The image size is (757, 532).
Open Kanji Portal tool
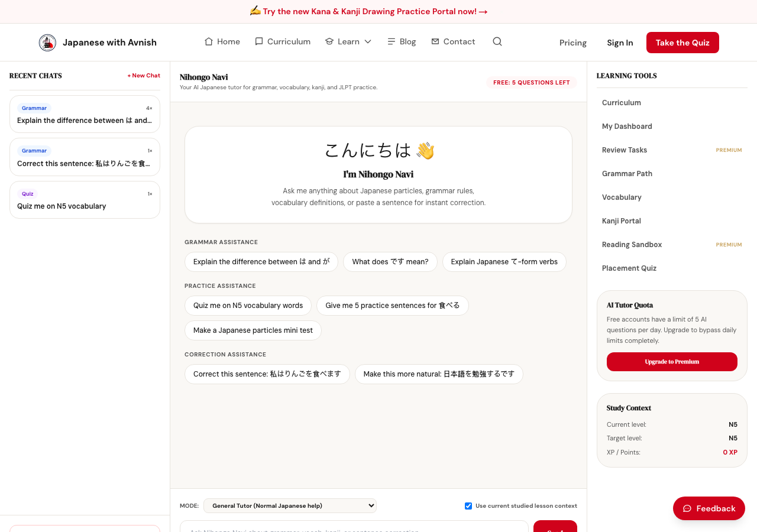click(672, 221)
